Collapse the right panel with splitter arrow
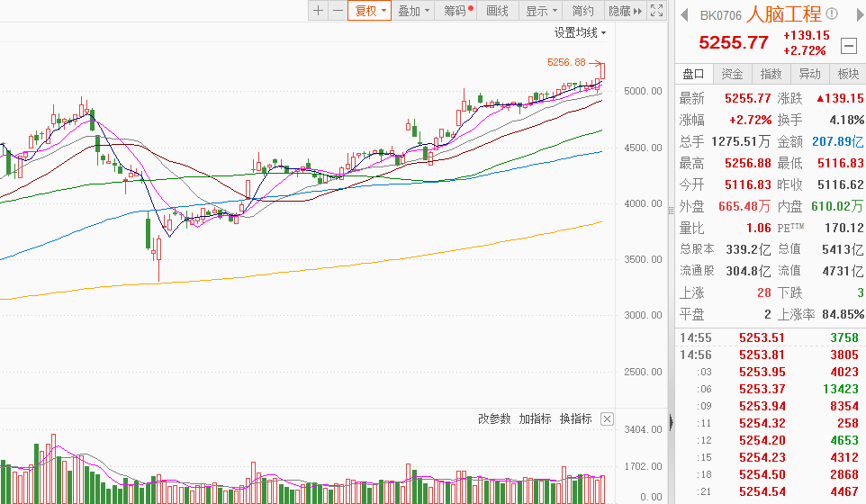866x504 pixels. point(671,420)
